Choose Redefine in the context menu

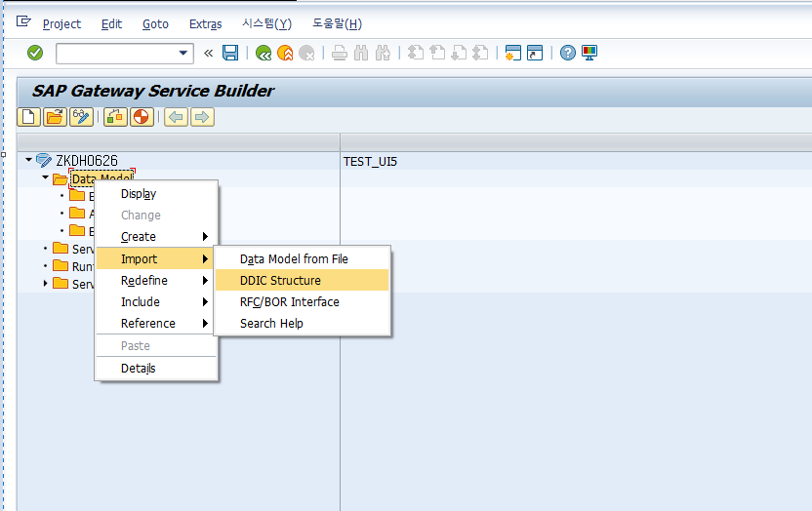click(x=156, y=280)
